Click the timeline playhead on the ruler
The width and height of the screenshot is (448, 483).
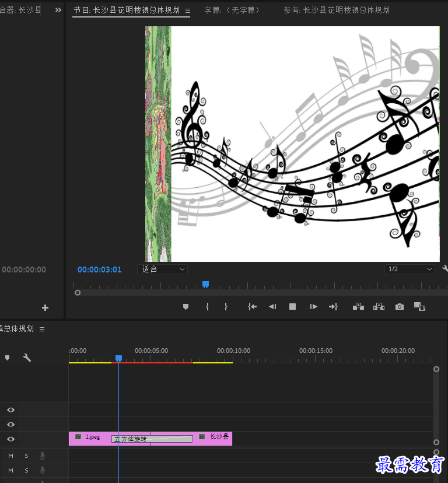[x=118, y=358]
